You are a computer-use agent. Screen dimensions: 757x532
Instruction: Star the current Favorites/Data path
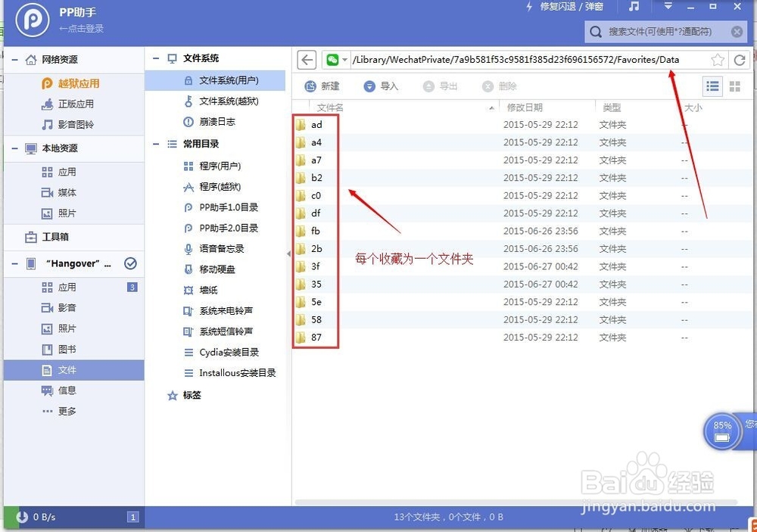point(717,59)
